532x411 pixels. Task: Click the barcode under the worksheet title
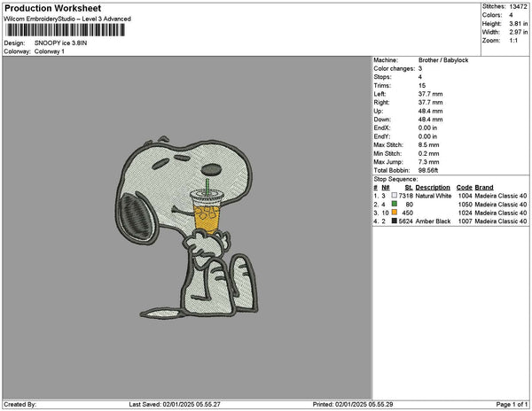pyautogui.click(x=65, y=30)
